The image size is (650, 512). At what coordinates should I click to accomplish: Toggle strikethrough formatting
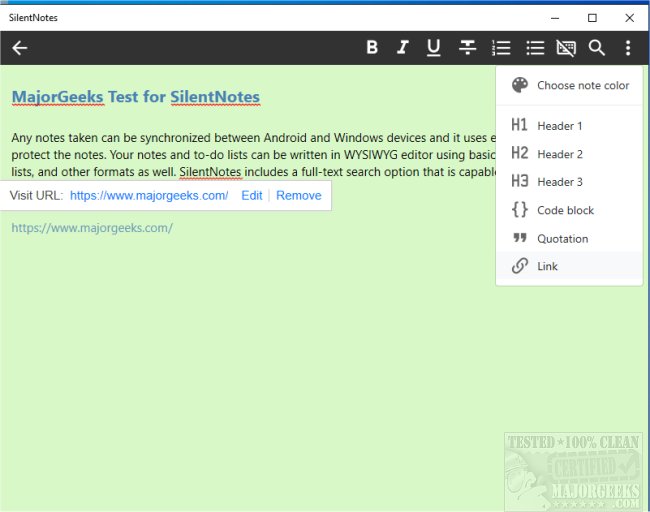pos(467,48)
